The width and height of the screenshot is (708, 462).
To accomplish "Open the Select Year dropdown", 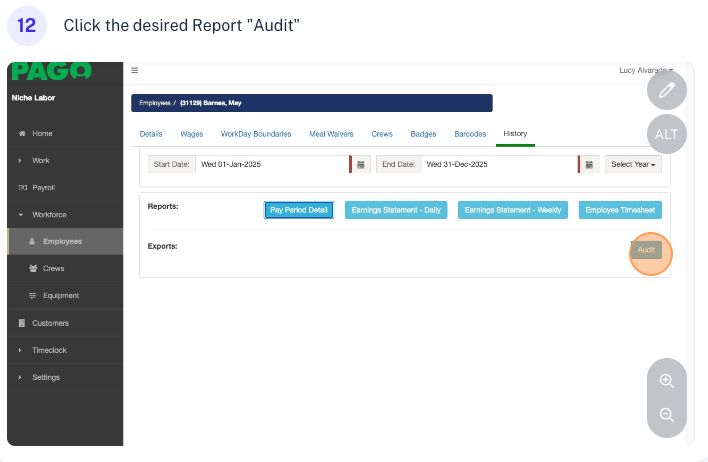I will [x=634, y=164].
